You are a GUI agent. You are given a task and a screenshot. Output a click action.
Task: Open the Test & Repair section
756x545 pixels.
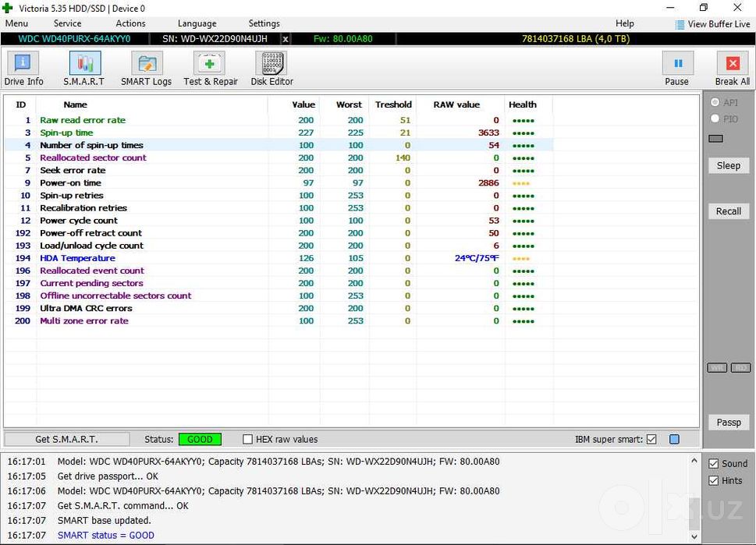210,69
